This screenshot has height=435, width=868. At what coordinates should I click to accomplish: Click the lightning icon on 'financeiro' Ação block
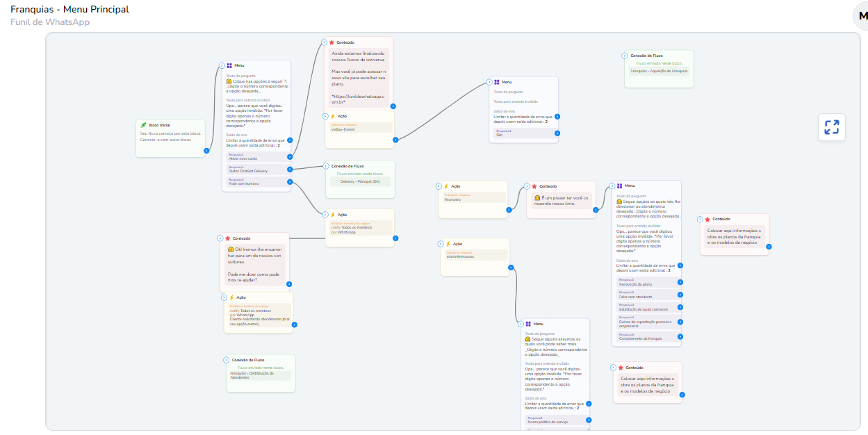tap(446, 186)
